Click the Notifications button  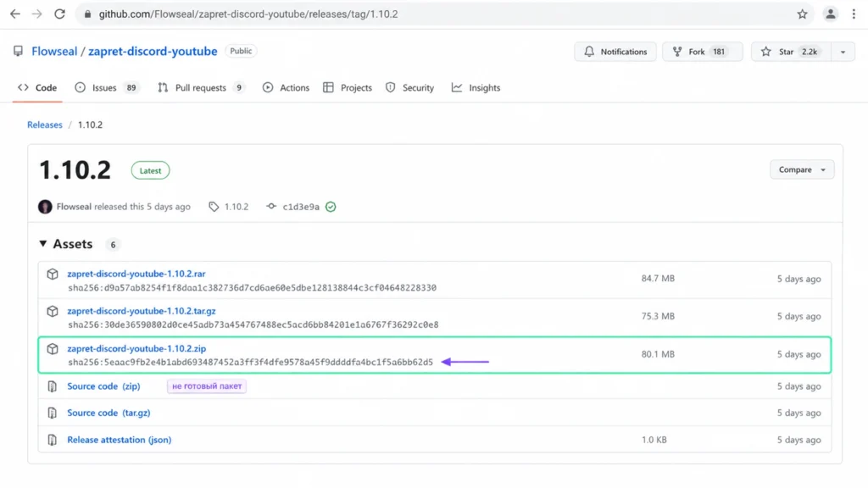tap(615, 52)
